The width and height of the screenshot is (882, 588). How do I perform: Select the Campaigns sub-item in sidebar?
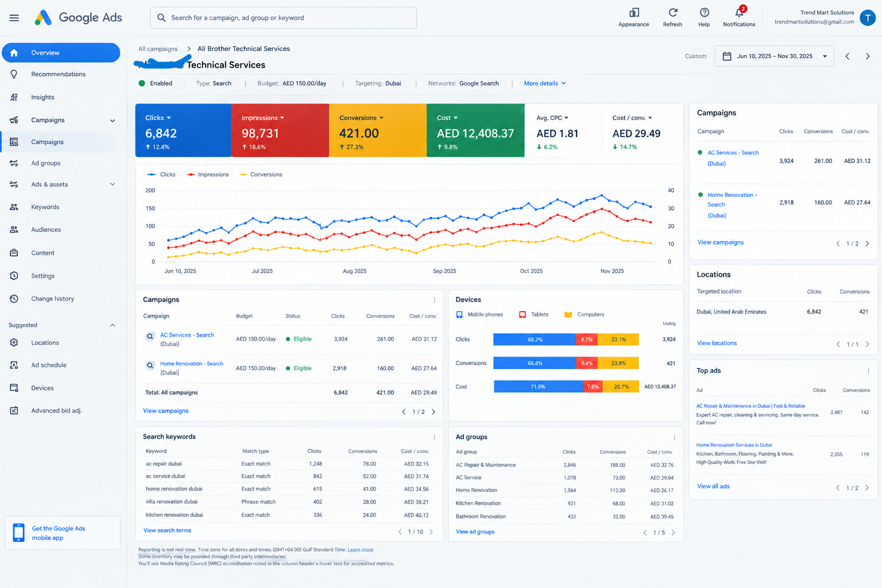point(61,142)
